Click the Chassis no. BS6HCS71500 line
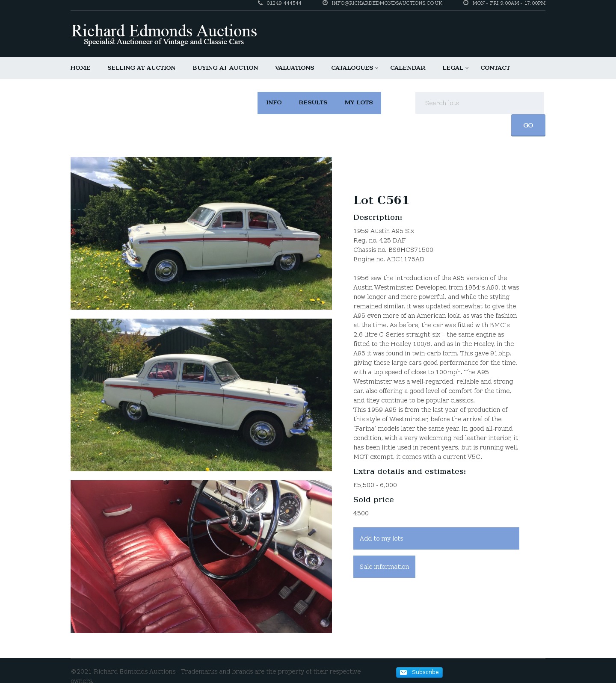The height and width of the screenshot is (683, 616). pyautogui.click(x=393, y=250)
